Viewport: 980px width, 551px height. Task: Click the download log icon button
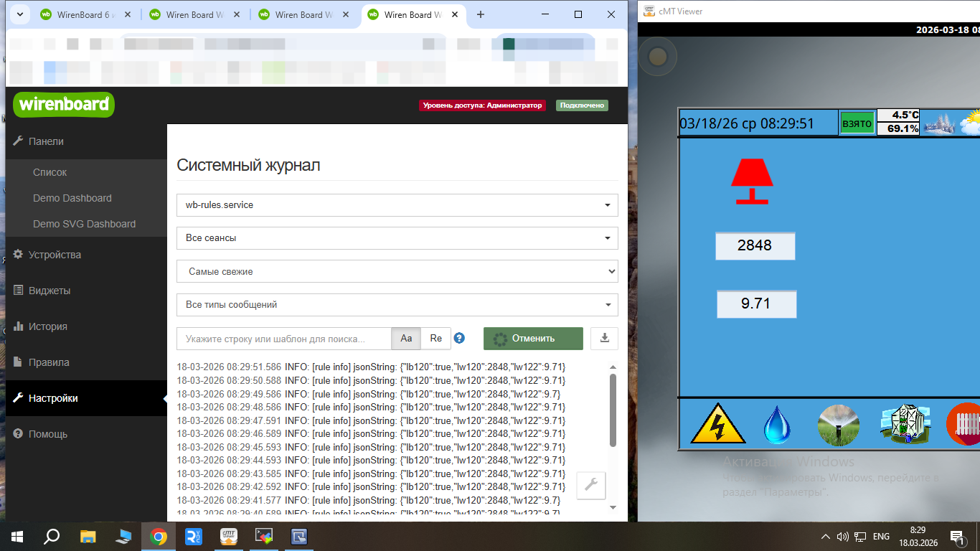[x=604, y=339]
